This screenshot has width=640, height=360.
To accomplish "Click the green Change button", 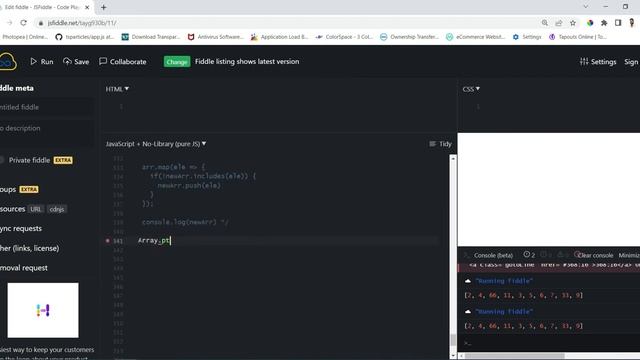I will coord(177,62).
